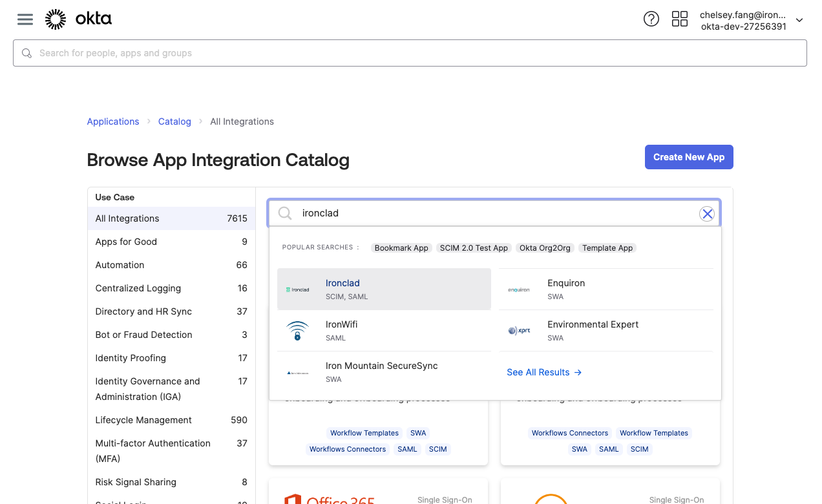The height and width of the screenshot is (504, 822).
Task: Go to Catalog breadcrumb
Action: pos(174,121)
